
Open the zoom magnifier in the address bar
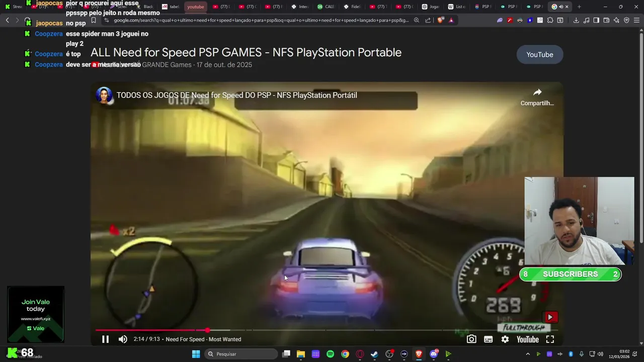[x=416, y=20]
